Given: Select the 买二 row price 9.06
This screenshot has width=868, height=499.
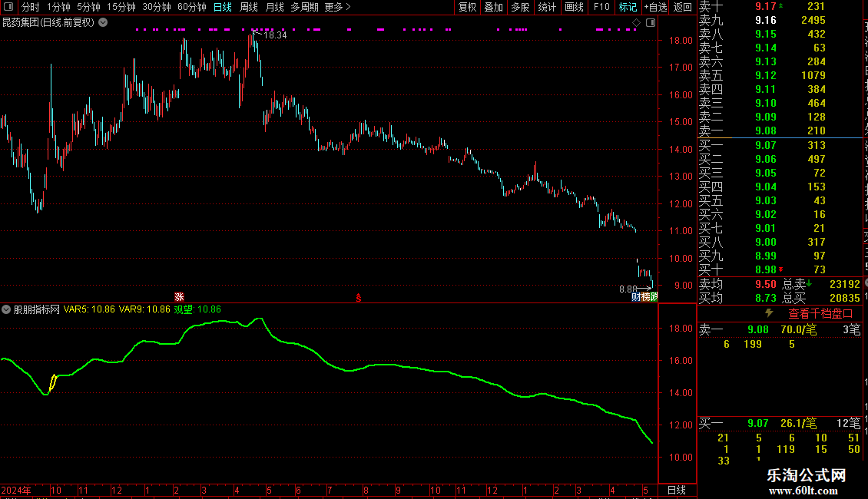Looking at the screenshot, I should 766,159.
